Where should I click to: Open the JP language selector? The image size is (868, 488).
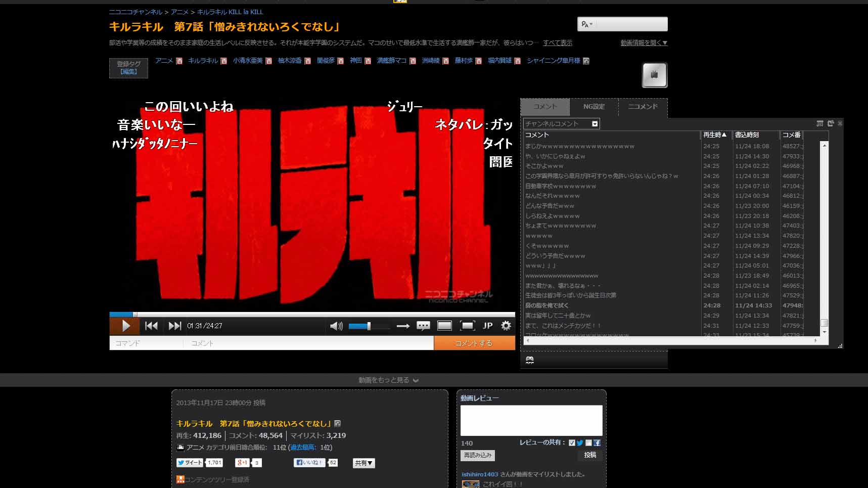[x=488, y=326]
